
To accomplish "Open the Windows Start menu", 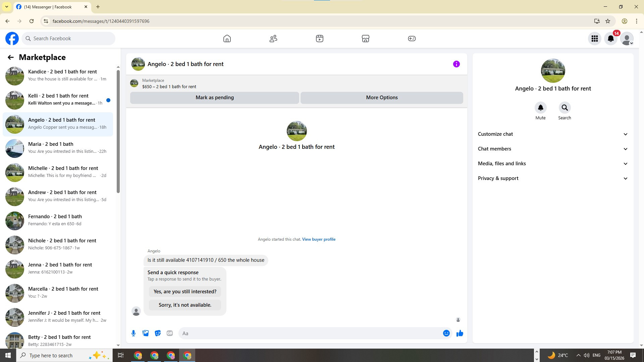I will pyautogui.click(x=8, y=355).
